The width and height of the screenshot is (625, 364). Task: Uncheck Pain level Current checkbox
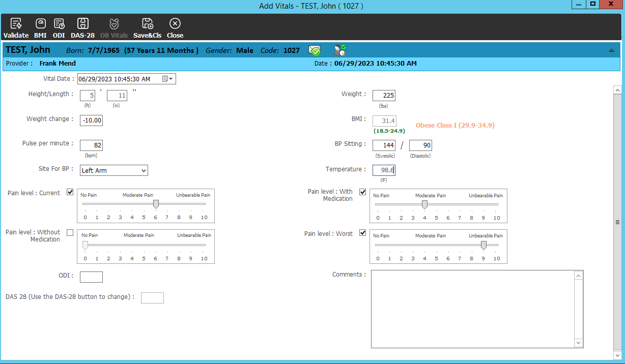(70, 192)
